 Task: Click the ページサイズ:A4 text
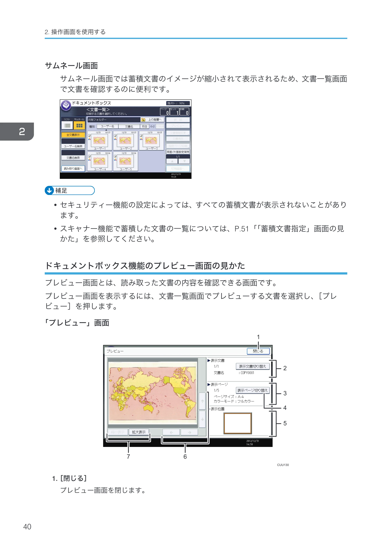point(229,397)
